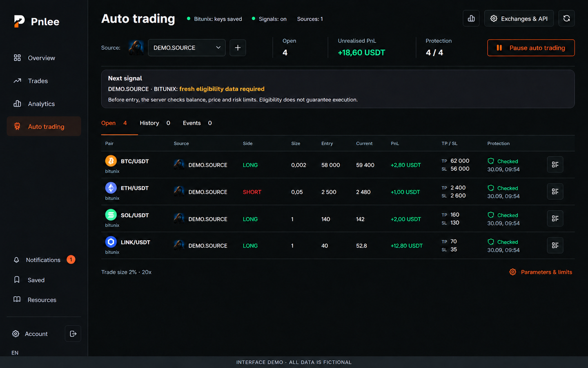Click 'fresh eligibility data required' text
The image size is (588, 368).
click(222, 89)
